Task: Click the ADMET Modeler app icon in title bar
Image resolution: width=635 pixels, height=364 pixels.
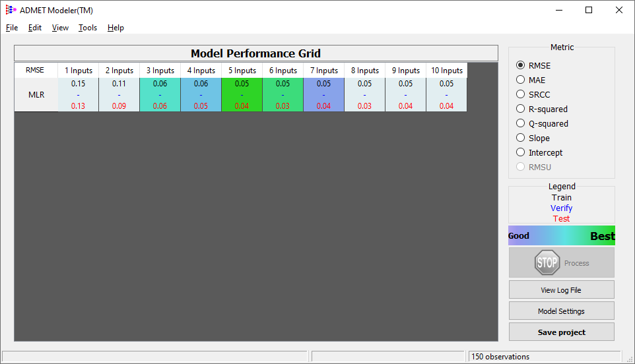Action: (x=11, y=10)
